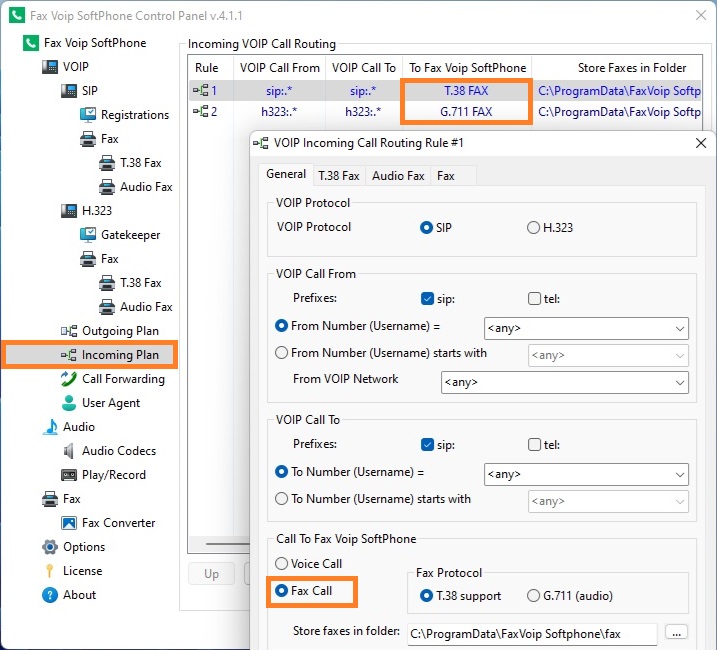Open the 'From Number (Username) =' dropdown

click(x=586, y=328)
